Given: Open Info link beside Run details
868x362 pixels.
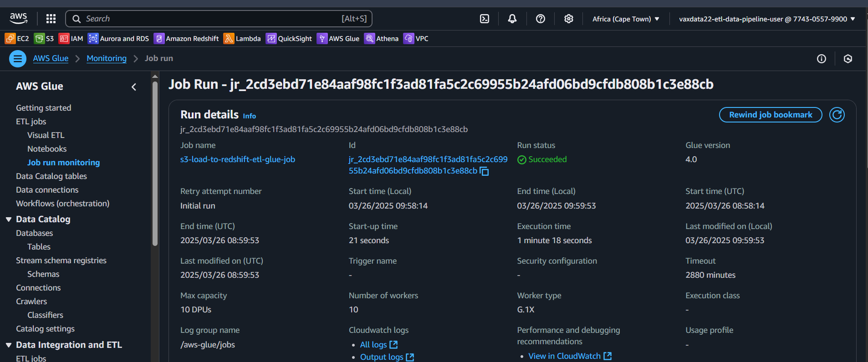Looking at the screenshot, I should tap(249, 116).
